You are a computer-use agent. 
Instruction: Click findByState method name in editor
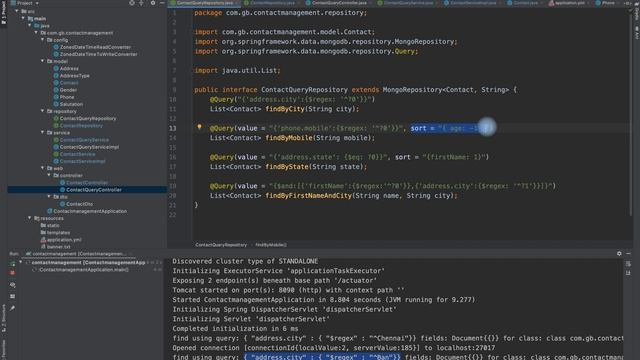click(287, 167)
